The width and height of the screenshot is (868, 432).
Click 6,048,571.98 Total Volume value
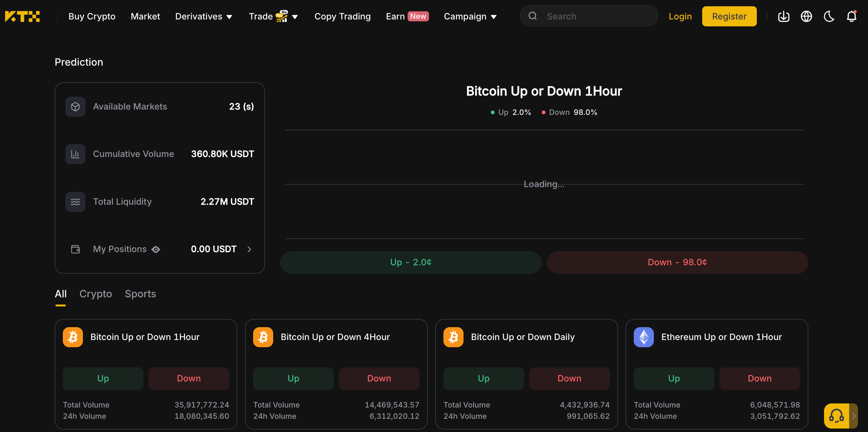(775, 405)
